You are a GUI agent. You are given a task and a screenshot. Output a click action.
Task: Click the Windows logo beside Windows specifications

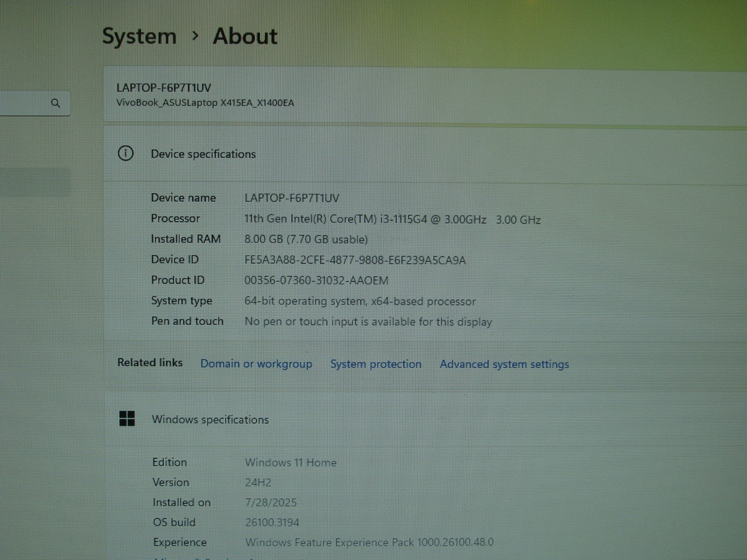(127, 419)
